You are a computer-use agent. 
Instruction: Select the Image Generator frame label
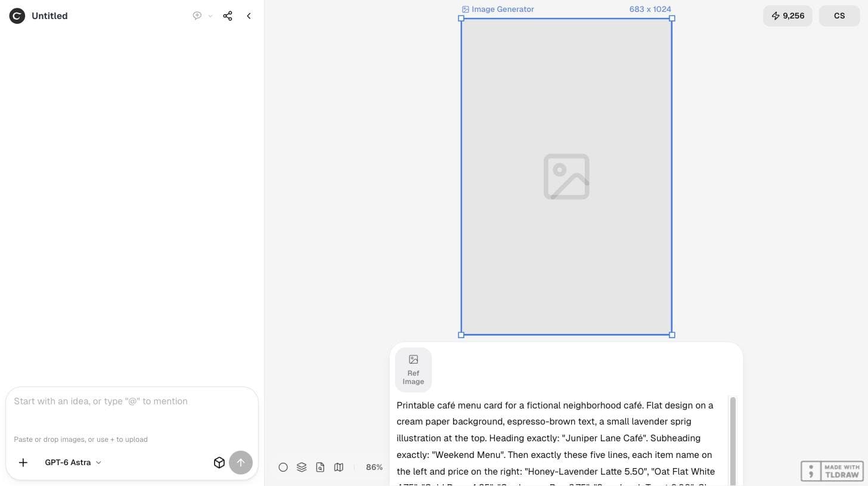pyautogui.click(x=503, y=9)
